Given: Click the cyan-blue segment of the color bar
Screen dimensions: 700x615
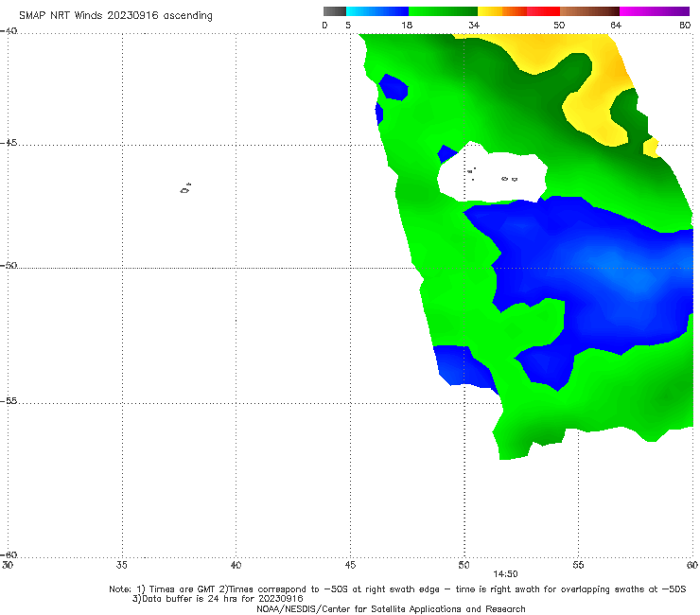Looking at the screenshot, I should tap(377, 11).
